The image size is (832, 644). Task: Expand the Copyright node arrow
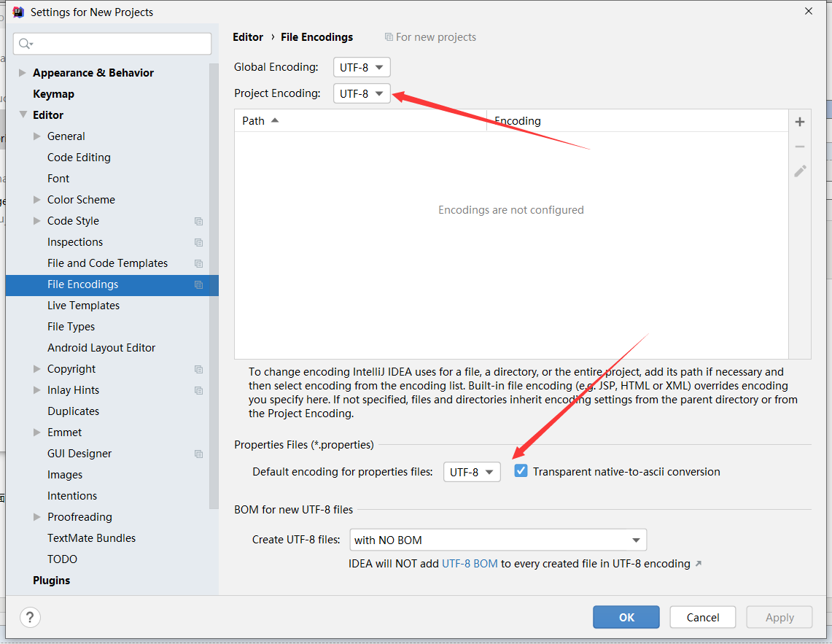click(36, 369)
